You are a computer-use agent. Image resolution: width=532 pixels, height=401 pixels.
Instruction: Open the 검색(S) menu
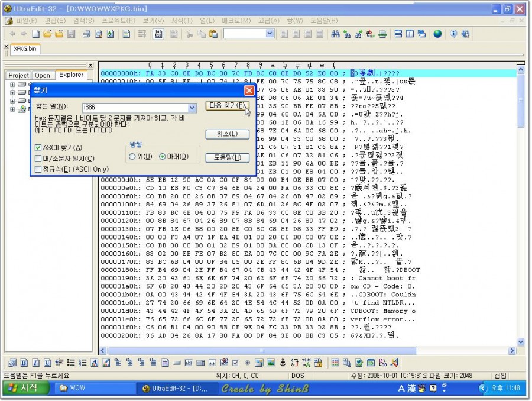click(83, 21)
